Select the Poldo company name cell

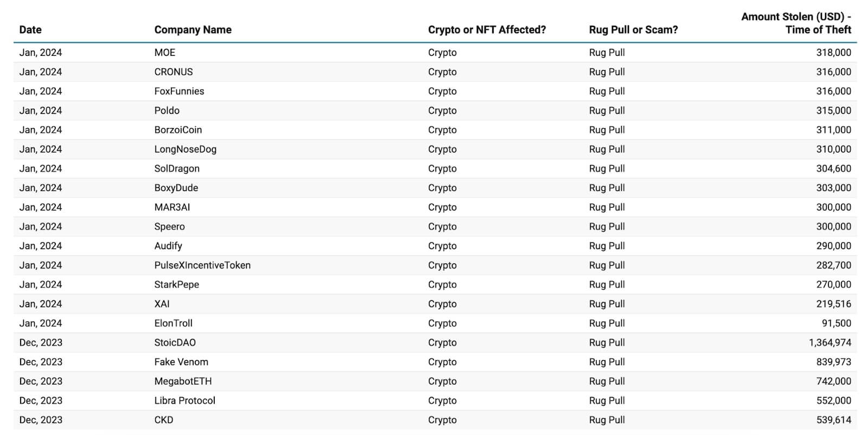167,111
